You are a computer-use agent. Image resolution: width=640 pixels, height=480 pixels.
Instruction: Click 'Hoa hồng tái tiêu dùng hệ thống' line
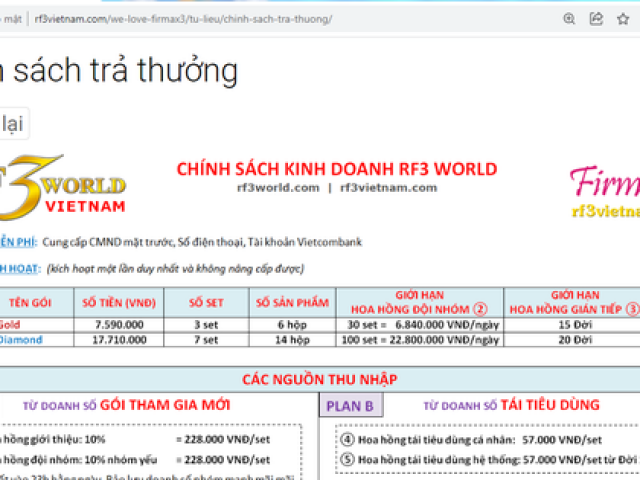[490, 460]
